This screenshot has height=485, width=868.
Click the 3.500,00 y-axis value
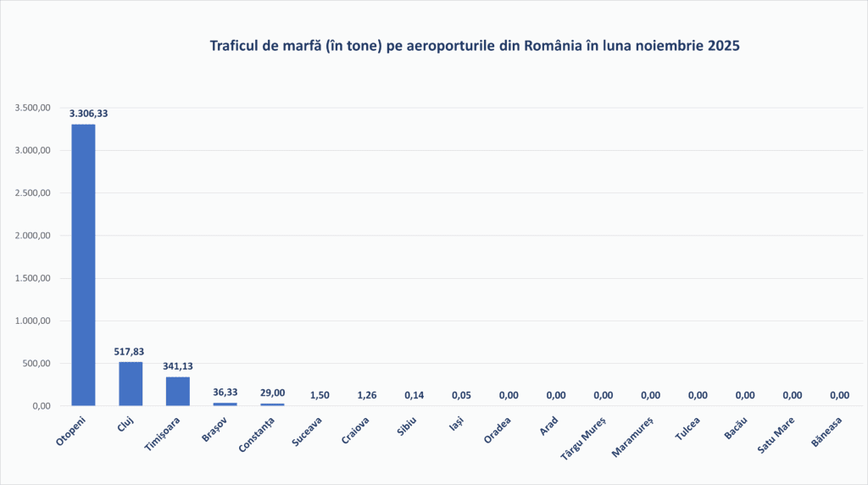coord(33,109)
